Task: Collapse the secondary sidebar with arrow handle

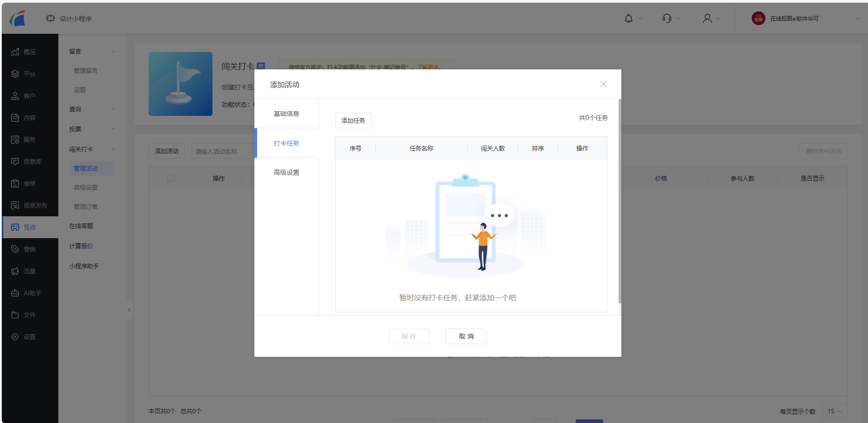Action: point(129,310)
